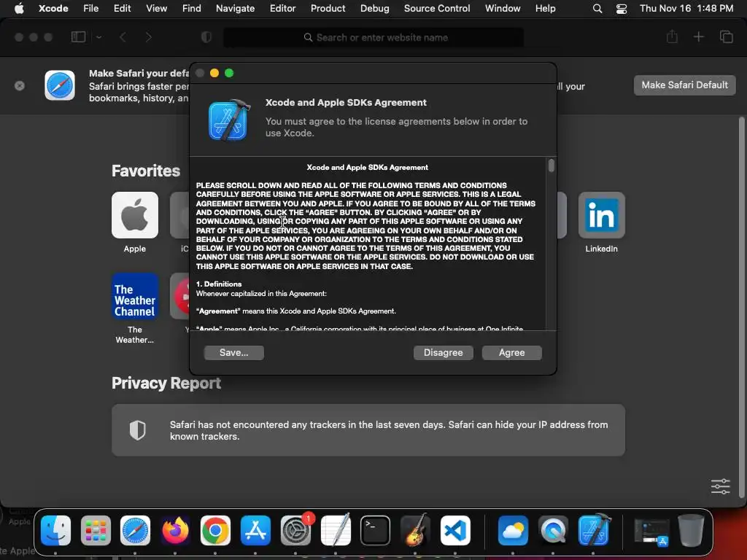The height and width of the screenshot is (560, 747).
Task: Click the green zoom button on dialog
Action: 229,73
